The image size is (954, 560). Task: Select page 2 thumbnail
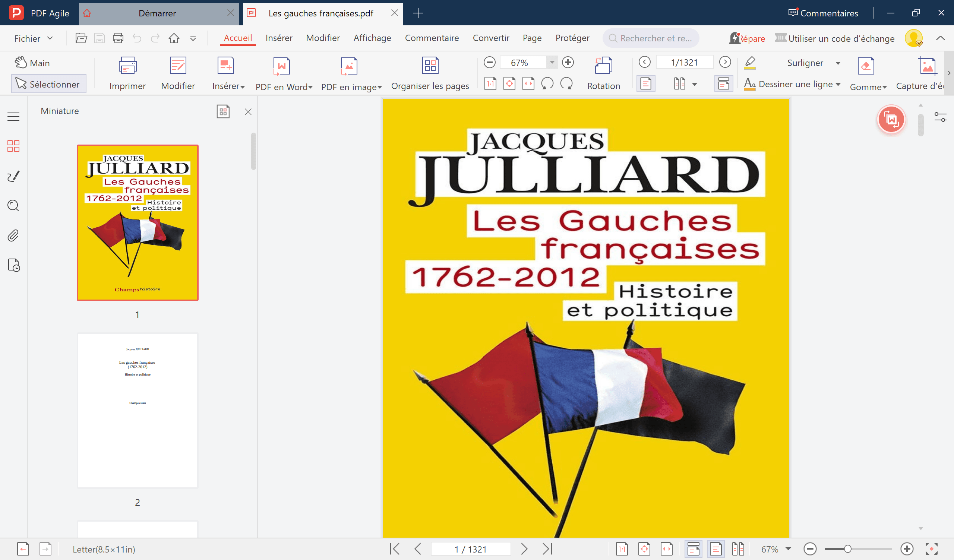click(138, 411)
